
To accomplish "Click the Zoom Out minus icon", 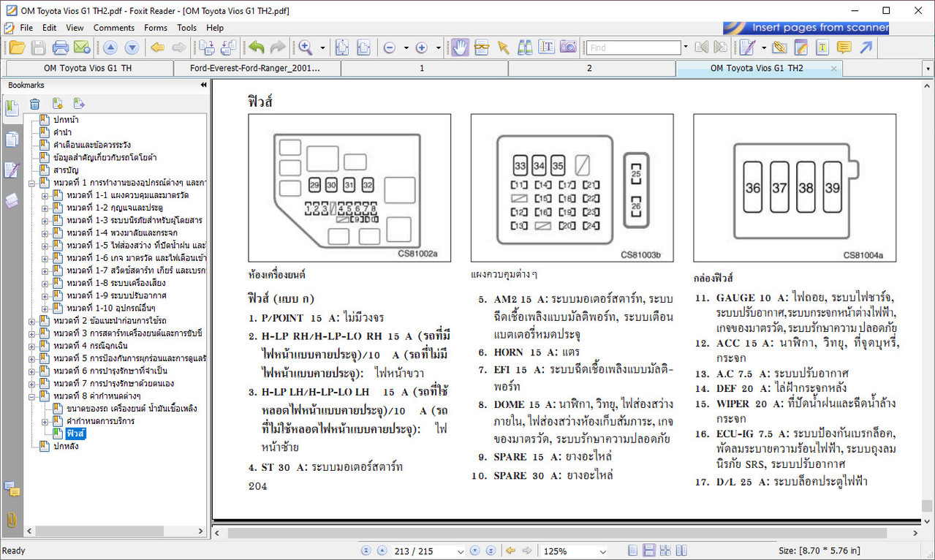I will pos(390,48).
